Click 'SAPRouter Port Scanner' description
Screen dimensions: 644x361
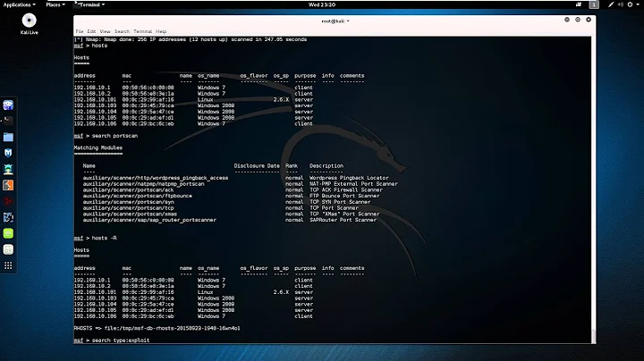[x=343, y=220]
